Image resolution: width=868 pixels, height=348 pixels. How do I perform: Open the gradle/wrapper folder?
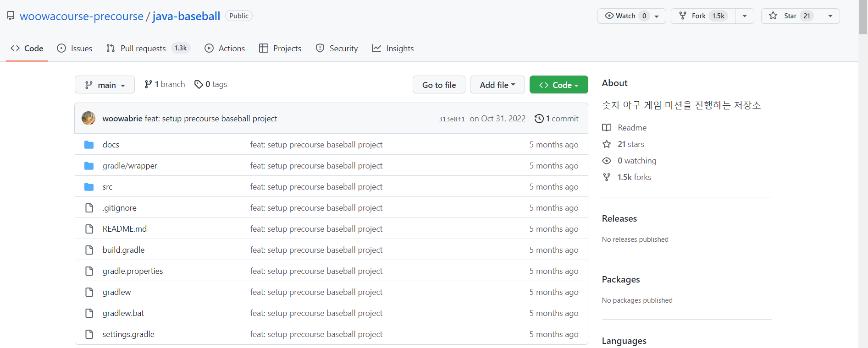coord(130,166)
